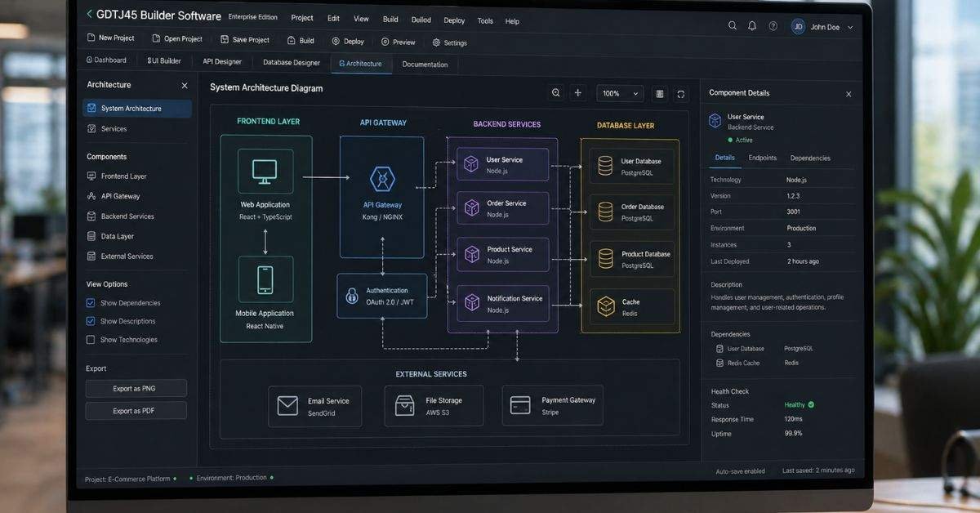The image size is (980, 513).
Task: Refresh the diagram with the sync icon
Action: pos(680,92)
